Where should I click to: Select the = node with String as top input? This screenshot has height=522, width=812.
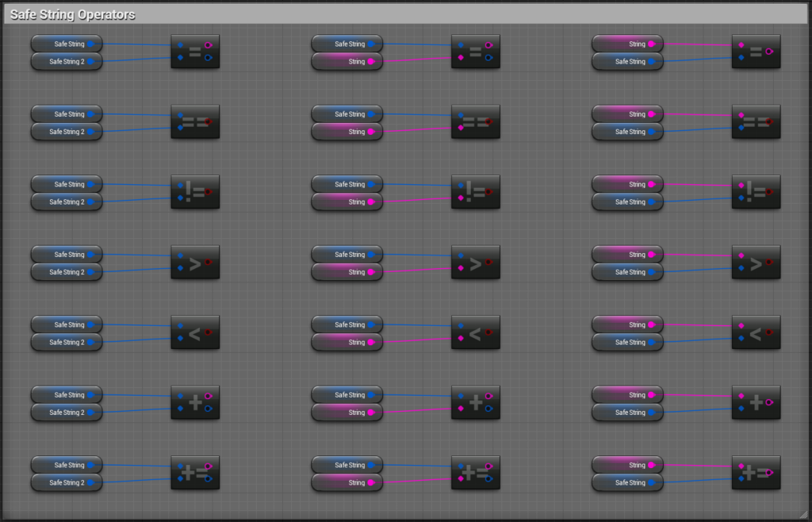[755, 52]
